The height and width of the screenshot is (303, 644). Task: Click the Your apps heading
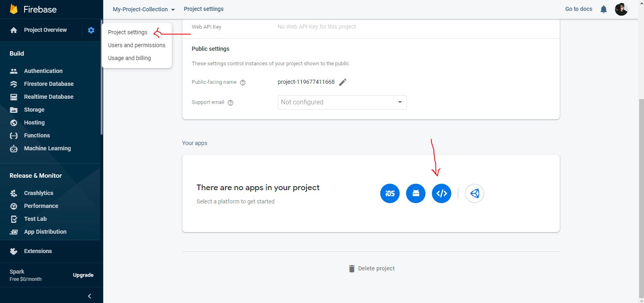[x=195, y=143]
